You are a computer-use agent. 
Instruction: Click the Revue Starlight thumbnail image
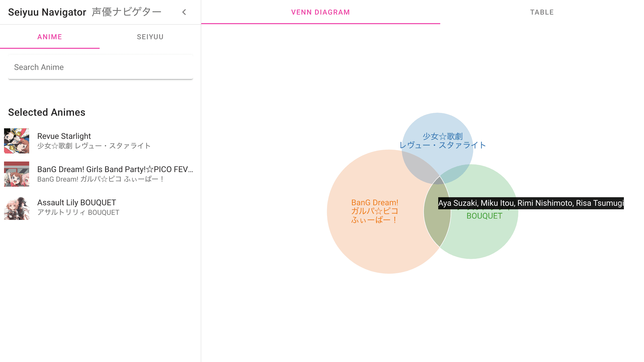pyautogui.click(x=17, y=141)
